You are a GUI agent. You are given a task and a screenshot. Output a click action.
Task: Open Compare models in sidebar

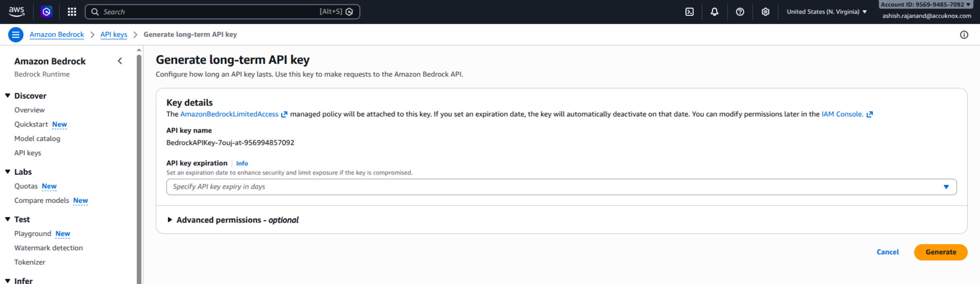(42, 201)
